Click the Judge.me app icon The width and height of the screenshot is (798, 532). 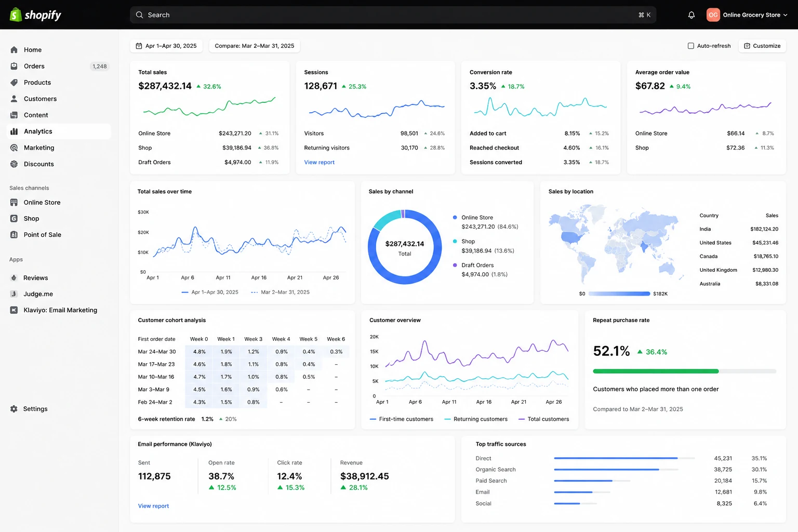(14, 294)
